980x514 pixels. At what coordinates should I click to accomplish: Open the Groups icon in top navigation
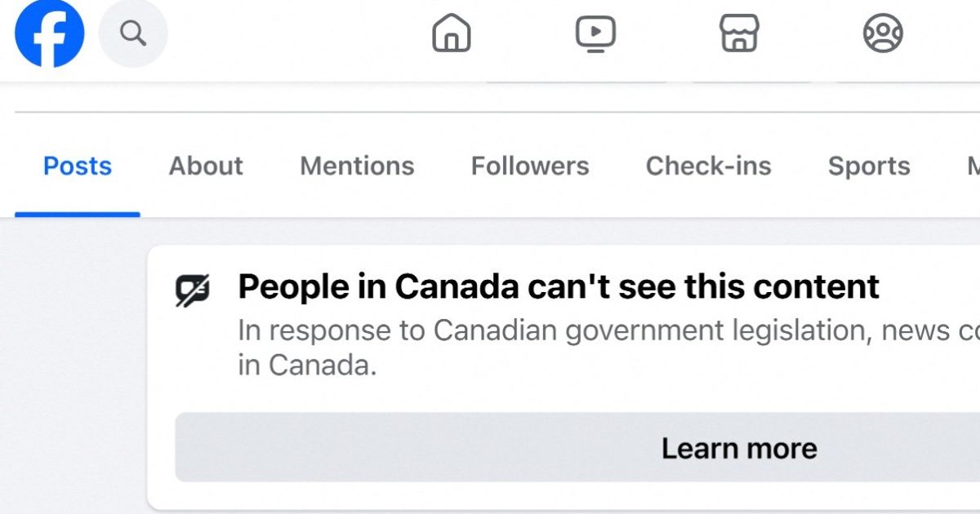tap(883, 33)
